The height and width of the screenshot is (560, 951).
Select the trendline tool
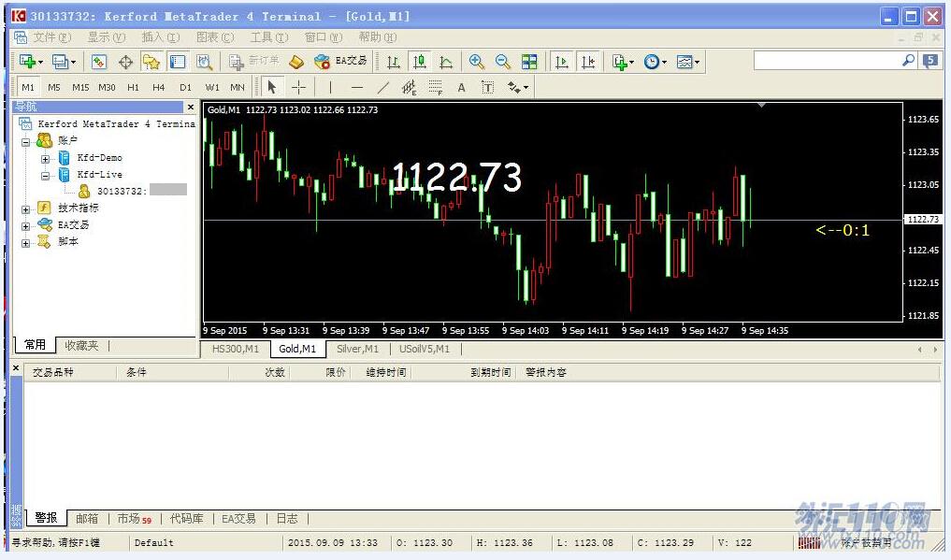382,87
